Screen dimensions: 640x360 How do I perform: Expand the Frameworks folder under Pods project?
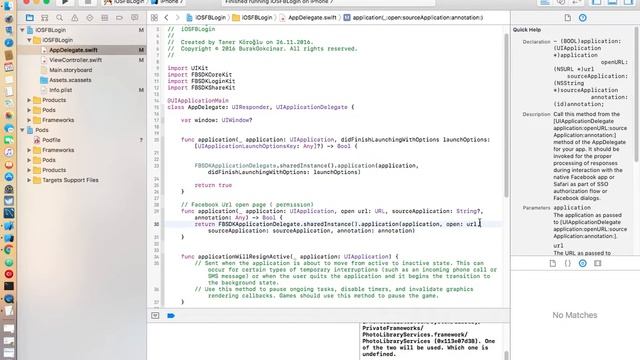[29, 150]
